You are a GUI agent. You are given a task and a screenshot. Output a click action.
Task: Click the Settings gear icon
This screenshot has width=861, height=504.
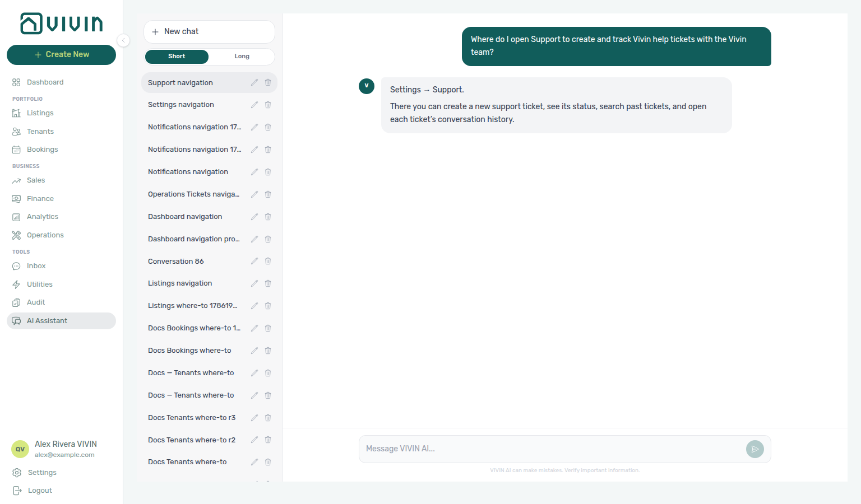pyautogui.click(x=17, y=473)
